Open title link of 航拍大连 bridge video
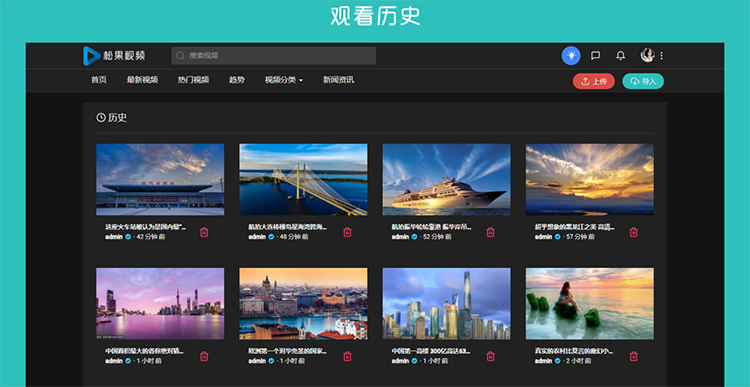The image size is (750, 387). 288,227
